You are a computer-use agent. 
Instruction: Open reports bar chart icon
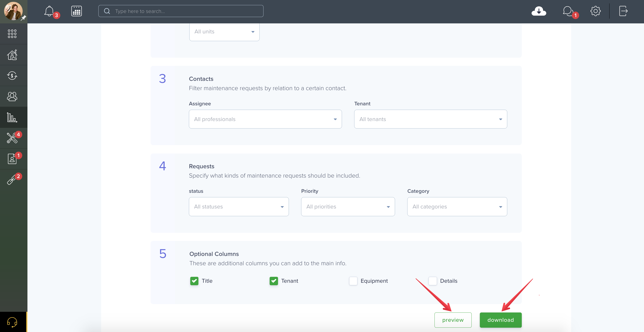coord(12,117)
